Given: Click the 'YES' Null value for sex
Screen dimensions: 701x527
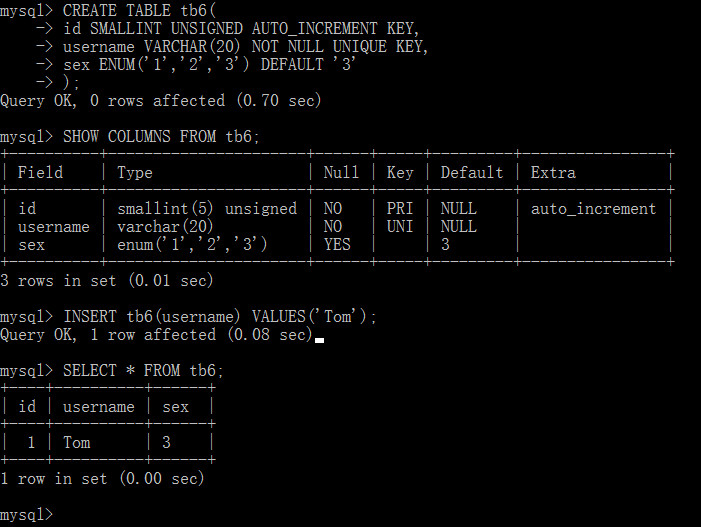Looking at the screenshot, I should [337, 245].
